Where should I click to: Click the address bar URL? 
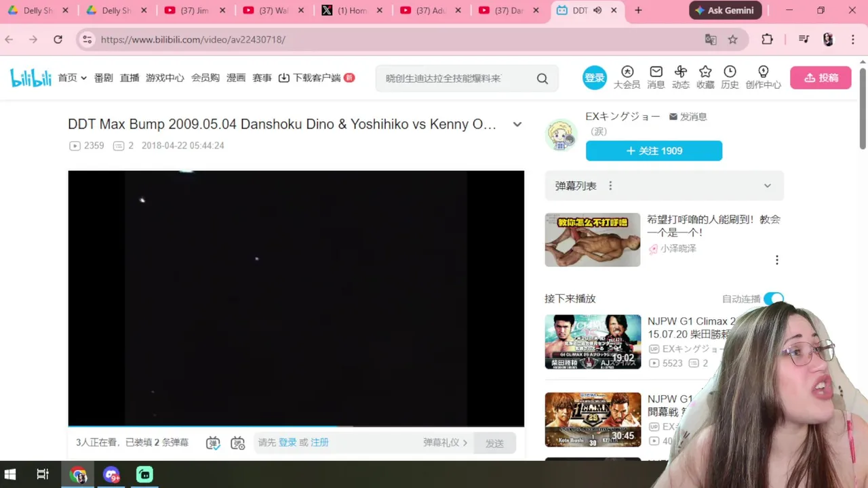point(193,39)
